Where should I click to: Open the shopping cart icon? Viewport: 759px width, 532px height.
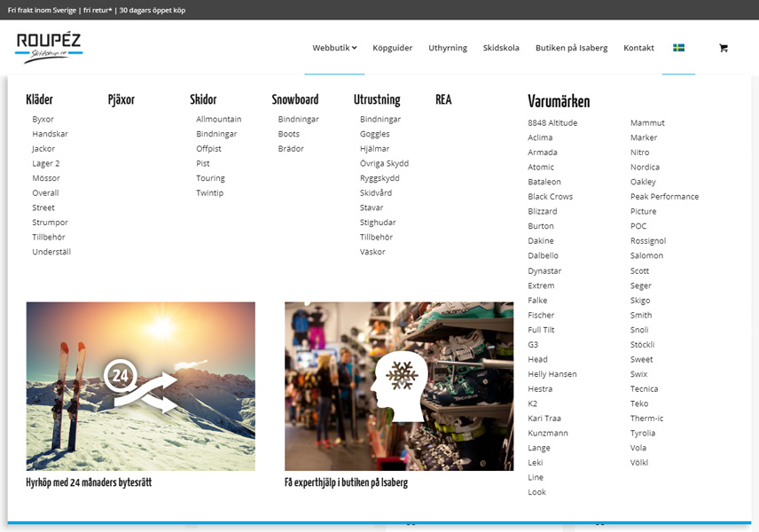[724, 48]
